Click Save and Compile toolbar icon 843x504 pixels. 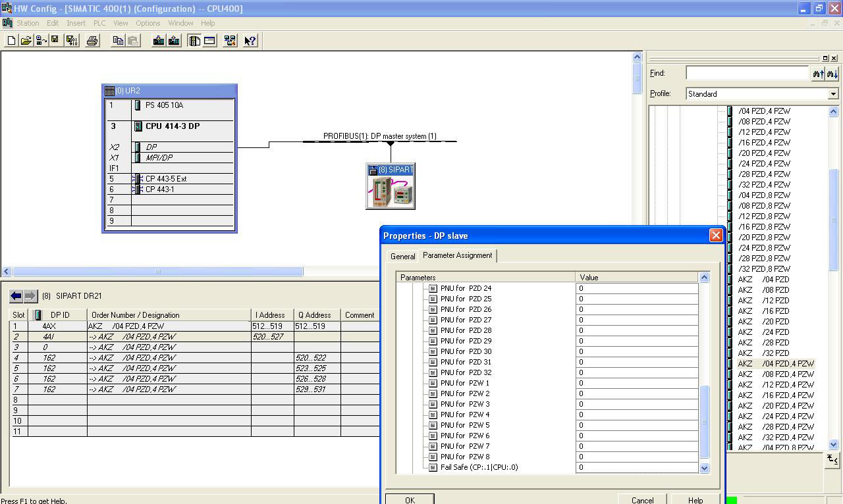point(72,41)
